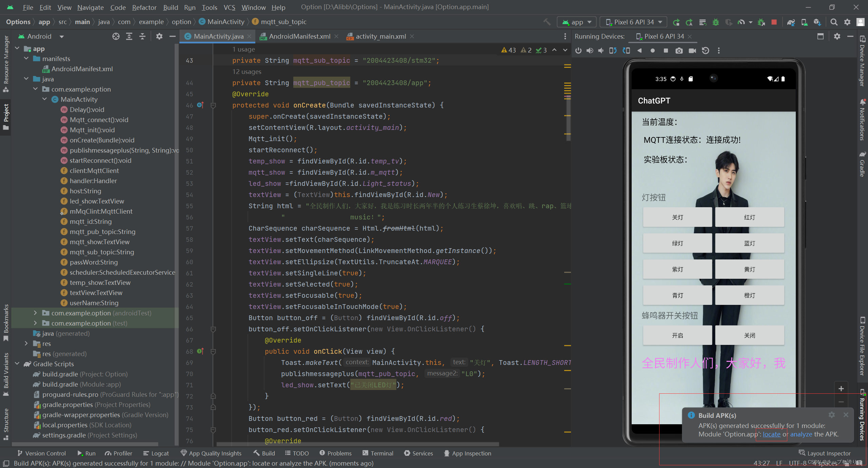
Task: Click the 'locate' link in Build APK notification
Action: (771, 434)
